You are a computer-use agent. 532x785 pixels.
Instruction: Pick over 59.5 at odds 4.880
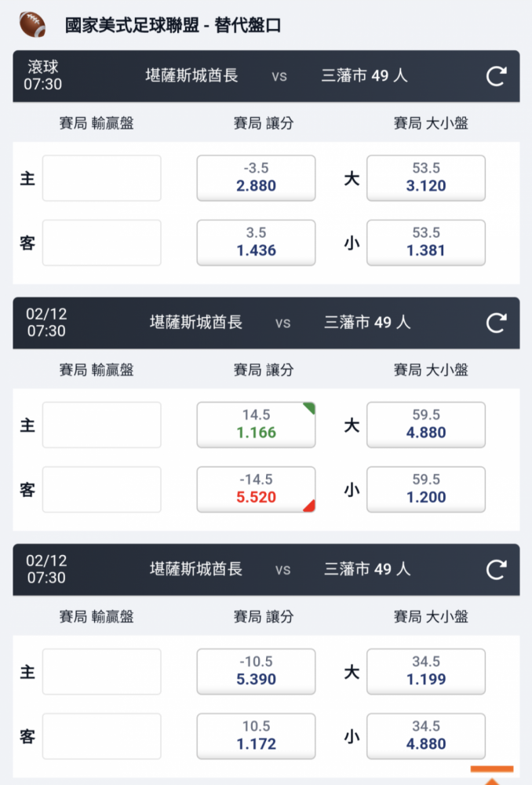[426, 425]
